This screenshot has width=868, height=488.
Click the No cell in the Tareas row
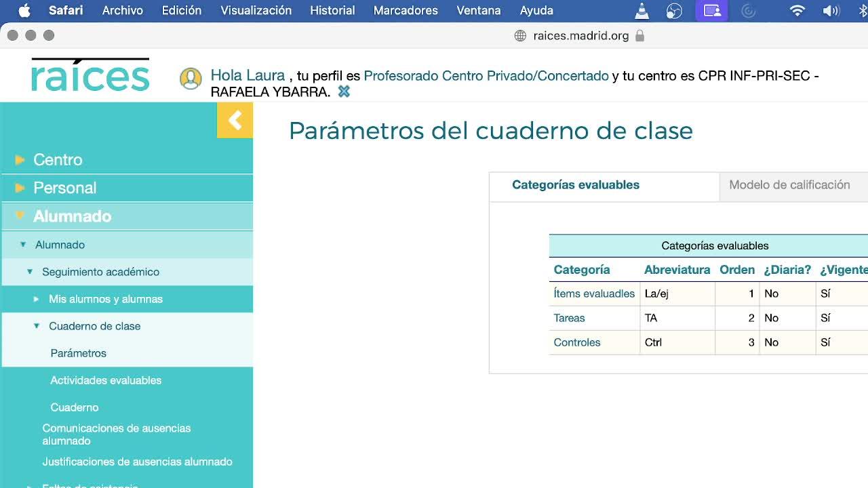[x=787, y=318]
